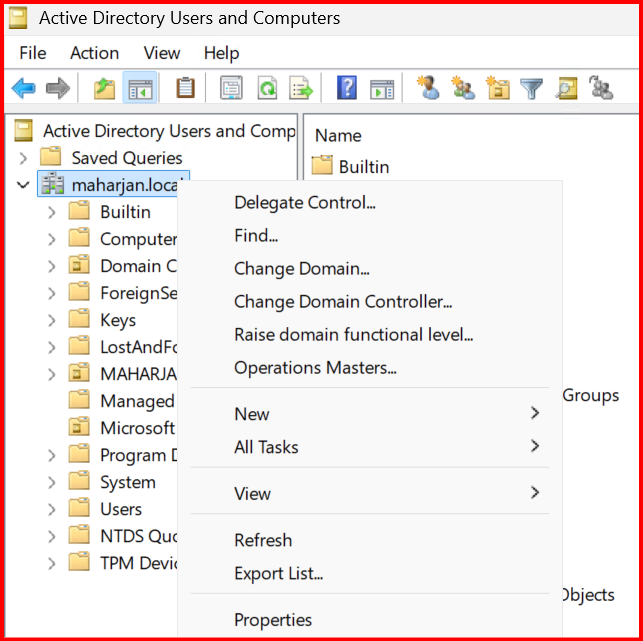Toggle Show/Hide Console Tree toolbar icon
The height and width of the screenshot is (641, 643).
click(138, 89)
